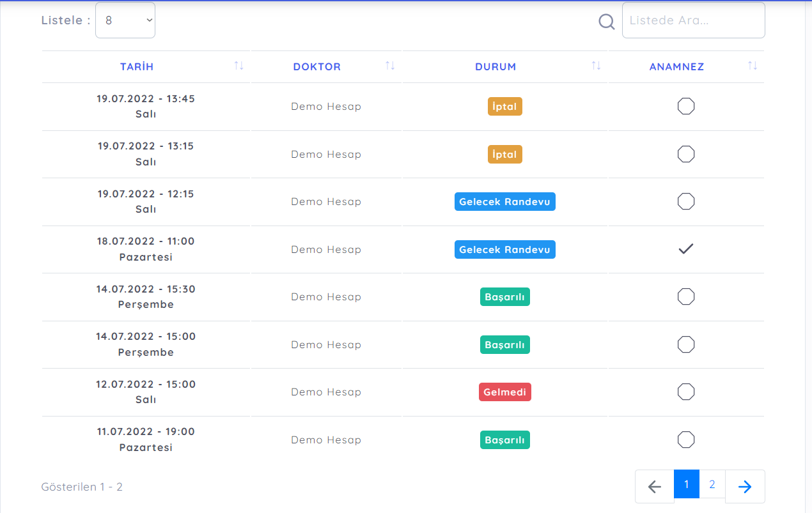Sort by Doktor column arrows

click(x=389, y=66)
